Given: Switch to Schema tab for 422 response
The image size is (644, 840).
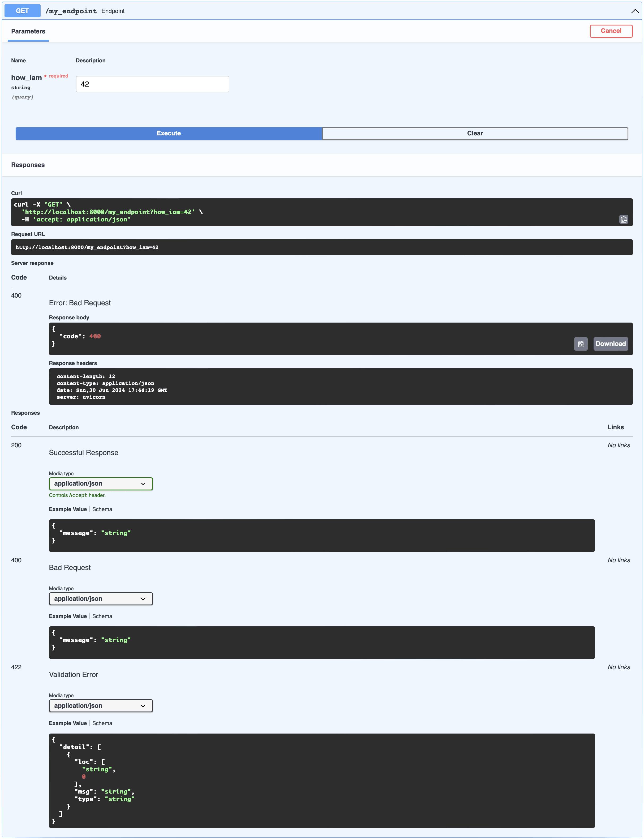Looking at the screenshot, I should click(x=102, y=723).
